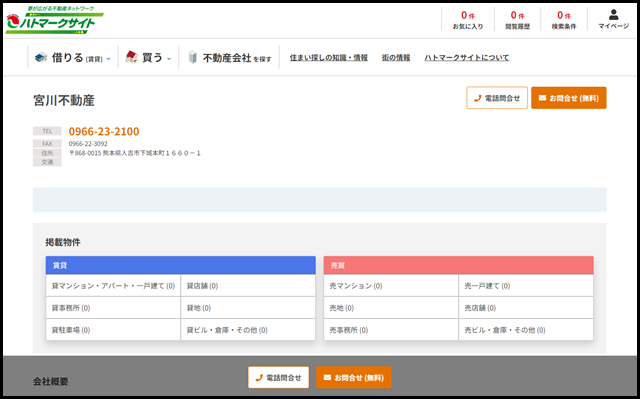
Task: Open the 借りる (賃貸) menu label
Action: pos(77,58)
